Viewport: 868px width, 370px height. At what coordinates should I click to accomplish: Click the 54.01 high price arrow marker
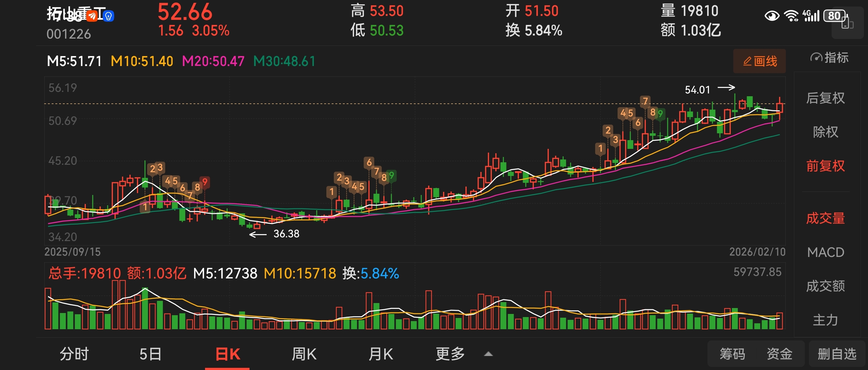pos(709,89)
